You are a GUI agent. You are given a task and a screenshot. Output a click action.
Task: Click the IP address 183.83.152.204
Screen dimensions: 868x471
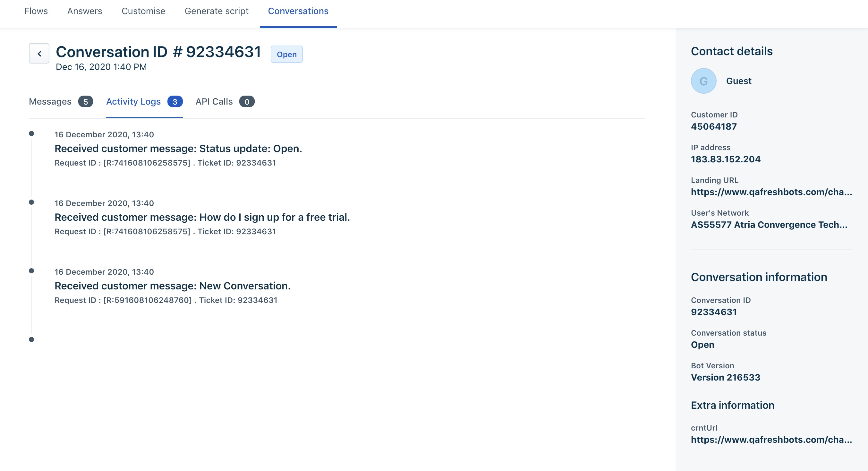(x=726, y=159)
